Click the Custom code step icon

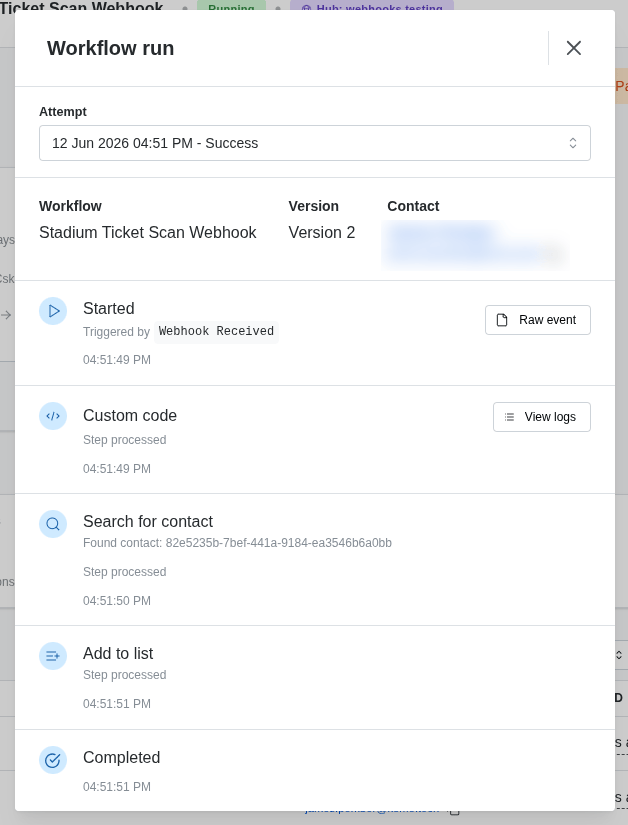53,416
